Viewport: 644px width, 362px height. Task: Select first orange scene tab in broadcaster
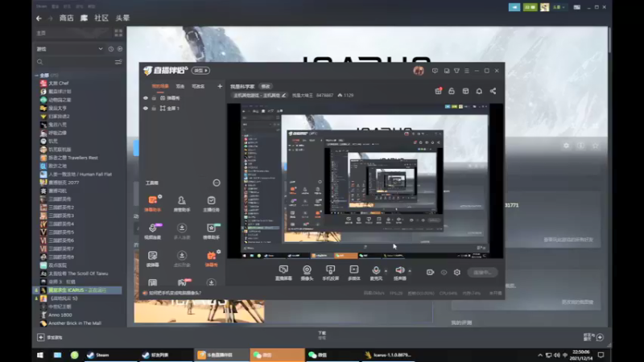[160, 86]
